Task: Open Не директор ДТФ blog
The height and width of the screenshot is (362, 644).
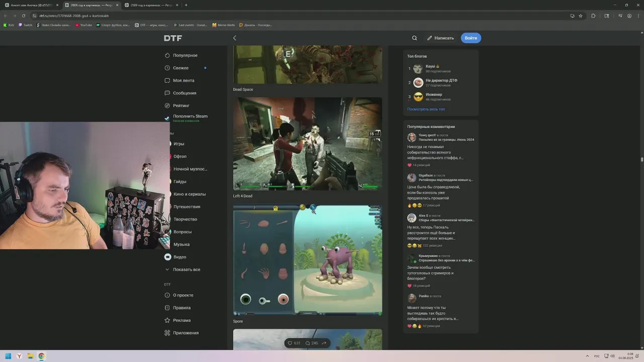Action: coord(441,80)
